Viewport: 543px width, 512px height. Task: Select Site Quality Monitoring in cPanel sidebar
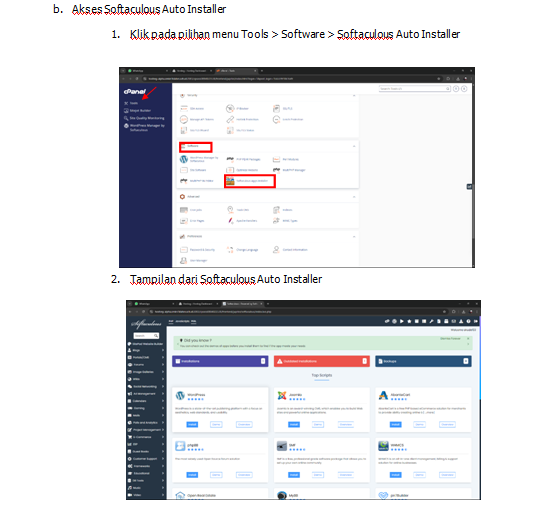pyautogui.click(x=144, y=118)
